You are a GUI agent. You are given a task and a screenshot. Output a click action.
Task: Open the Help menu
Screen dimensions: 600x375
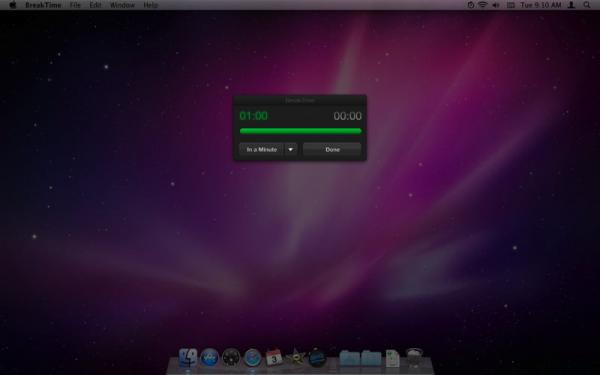coord(150,5)
